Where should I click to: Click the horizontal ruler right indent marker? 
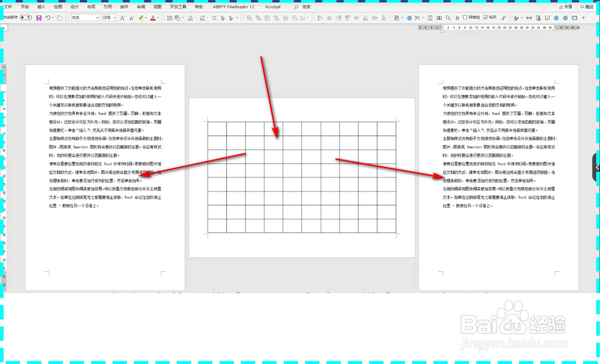[555, 29]
